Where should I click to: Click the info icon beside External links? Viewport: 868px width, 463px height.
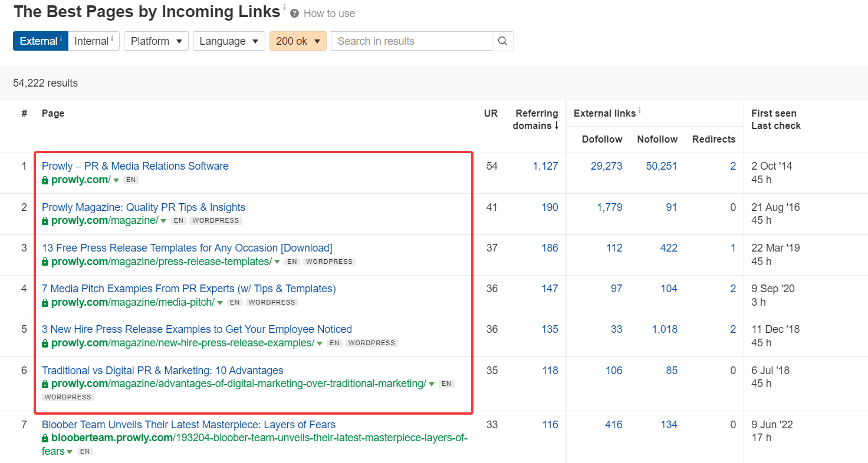(640, 111)
